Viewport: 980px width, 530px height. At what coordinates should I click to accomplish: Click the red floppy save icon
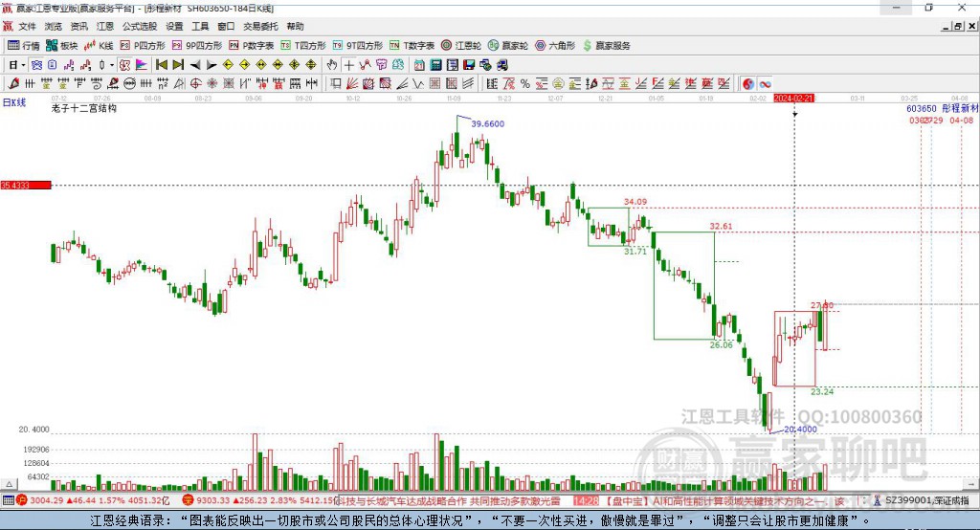(469, 65)
